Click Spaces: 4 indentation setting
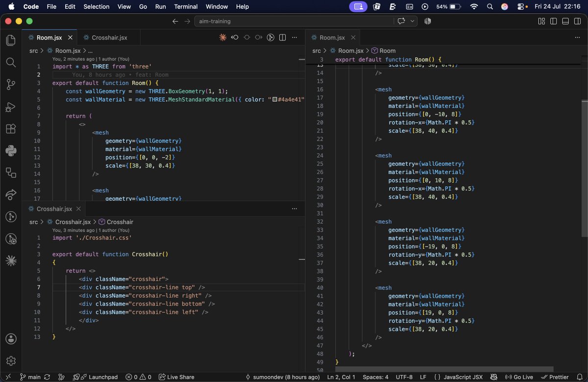Image resolution: width=588 pixels, height=382 pixels. click(375, 377)
